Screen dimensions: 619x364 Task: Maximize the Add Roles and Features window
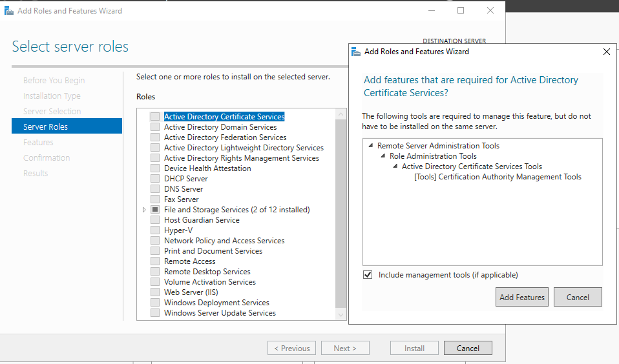(461, 10)
